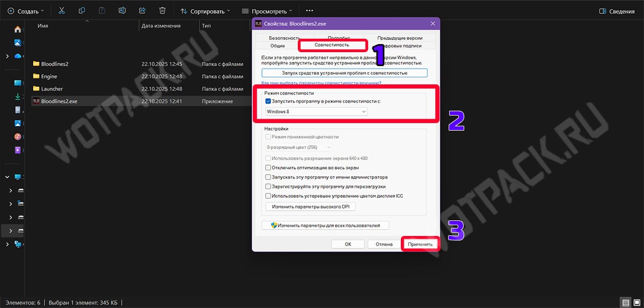This screenshot has width=644, height=308.
Task: Click the Cut scissors icon in toolbar
Action: pos(61,11)
